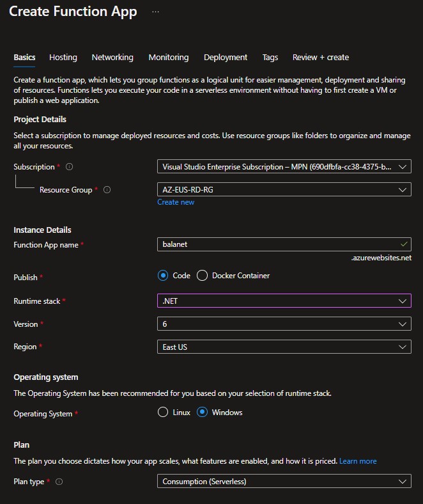Viewport: 423px width, 504px height.
Task: Open the Resource Group dropdown
Action: [284, 190]
